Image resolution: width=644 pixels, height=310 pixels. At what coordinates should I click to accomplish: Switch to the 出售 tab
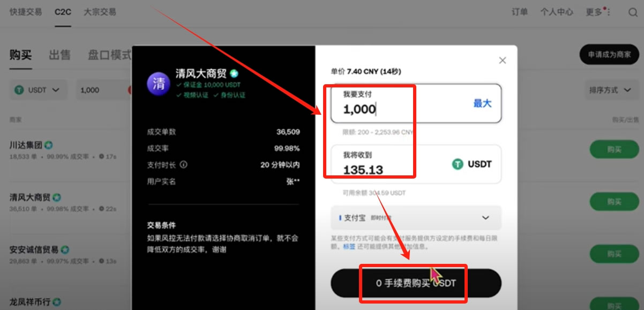[x=59, y=55]
